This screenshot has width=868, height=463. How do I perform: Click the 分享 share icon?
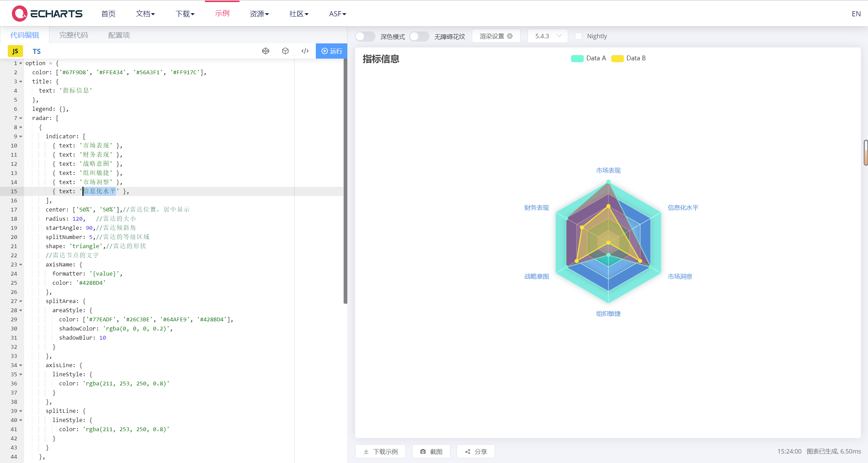[x=468, y=451]
